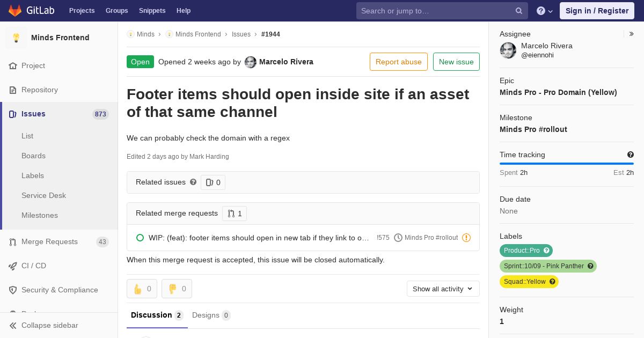Click the thumbs up emoji button
644x338 pixels.
142,289
